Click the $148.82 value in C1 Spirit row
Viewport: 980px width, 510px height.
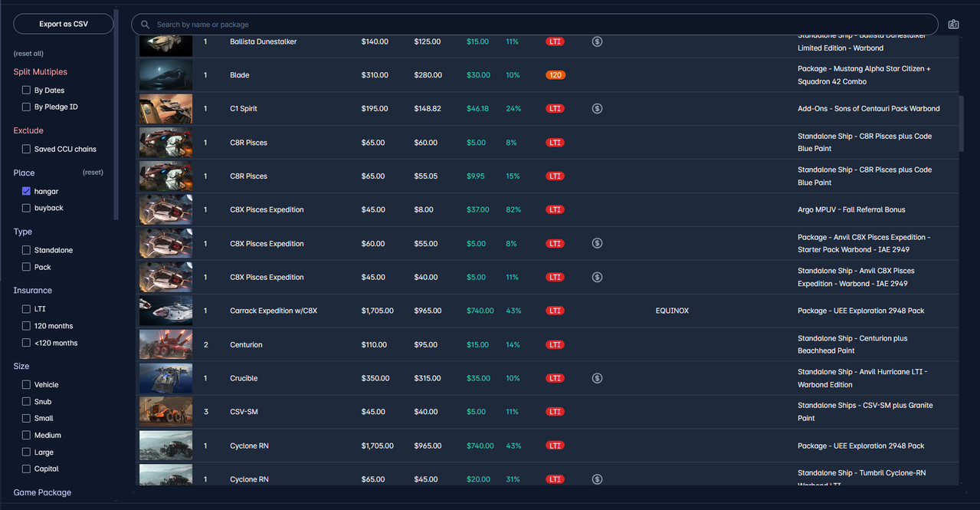[x=428, y=109]
